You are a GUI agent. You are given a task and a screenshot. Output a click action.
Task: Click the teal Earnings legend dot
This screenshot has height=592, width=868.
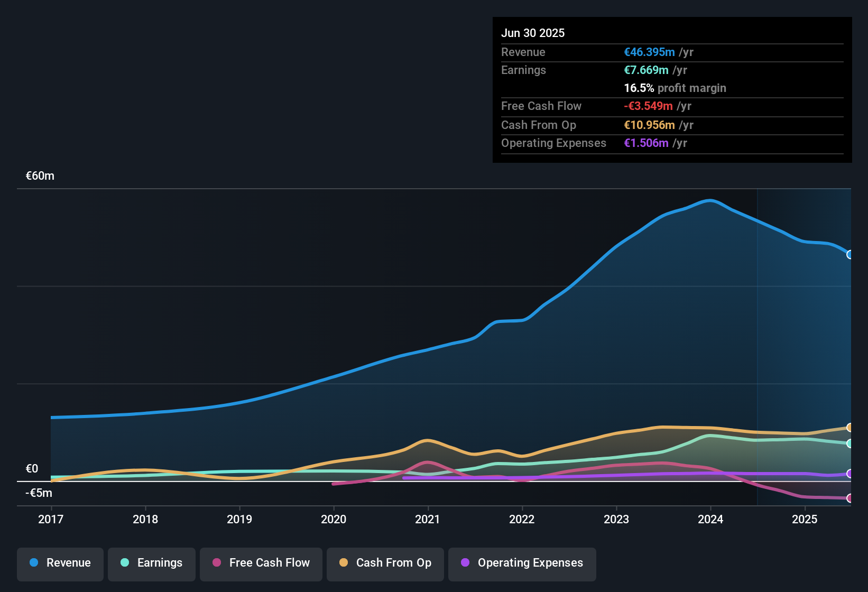[125, 562]
